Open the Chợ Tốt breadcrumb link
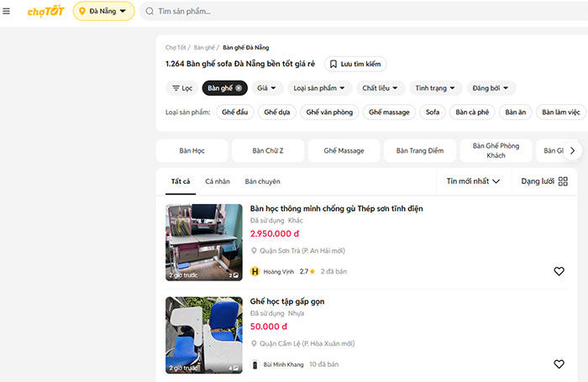This screenshot has width=588, height=382. tap(176, 48)
